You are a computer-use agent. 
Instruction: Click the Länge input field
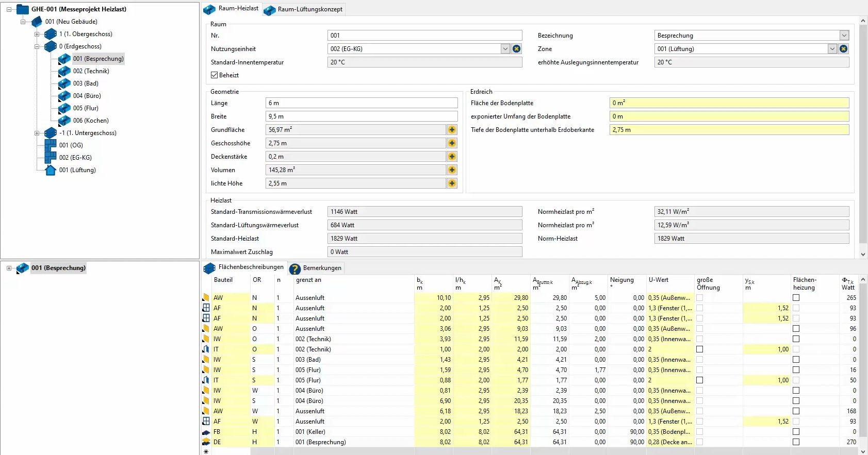click(x=362, y=103)
